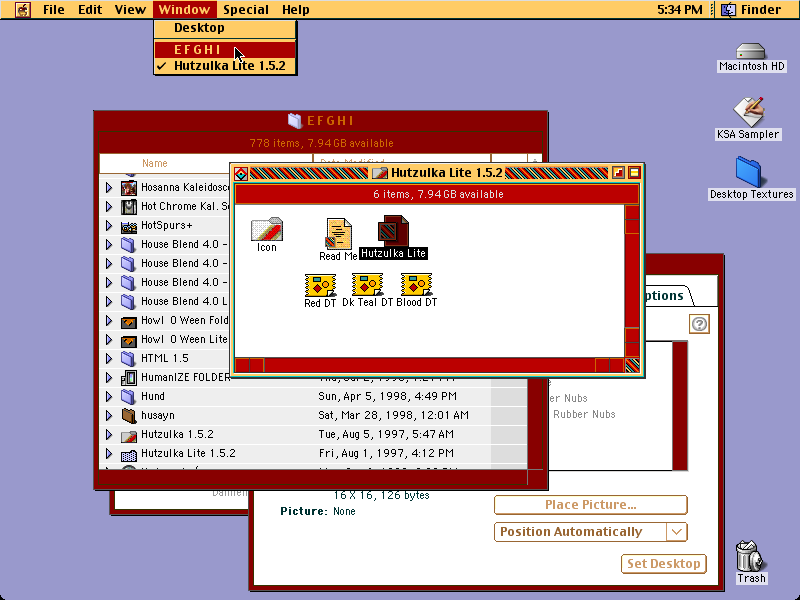Open the View menu
The height and width of the screenshot is (600, 800).
coord(130,10)
